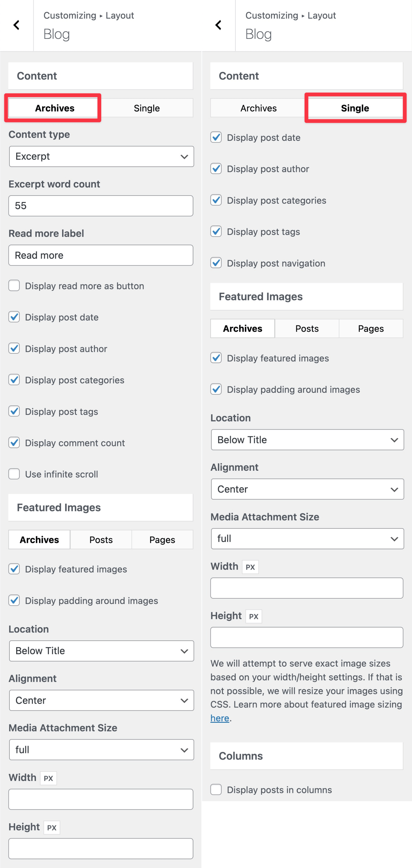The height and width of the screenshot is (868, 412).
Task: Open the right panel Location dropdown
Action: pyautogui.click(x=308, y=440)
